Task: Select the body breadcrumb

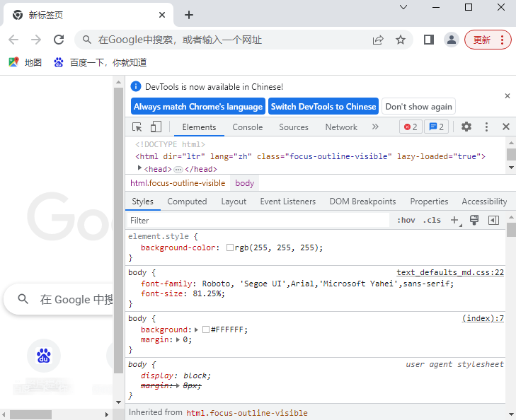Action: [244, 183]
